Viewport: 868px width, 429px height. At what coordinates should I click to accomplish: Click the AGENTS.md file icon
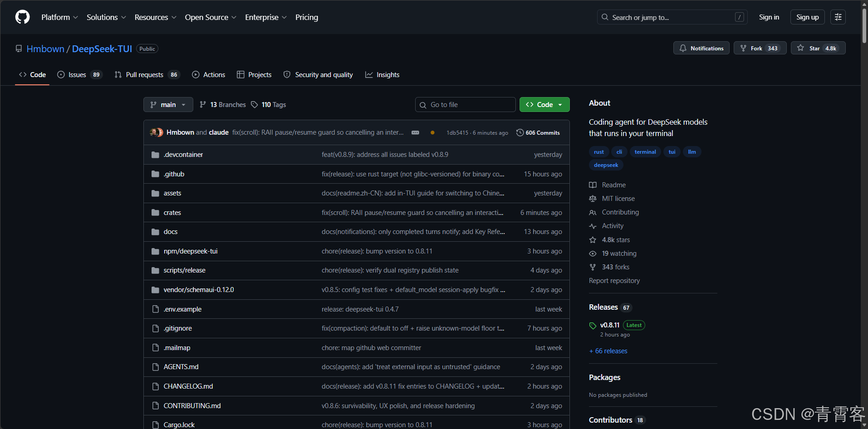click(155, 367)
